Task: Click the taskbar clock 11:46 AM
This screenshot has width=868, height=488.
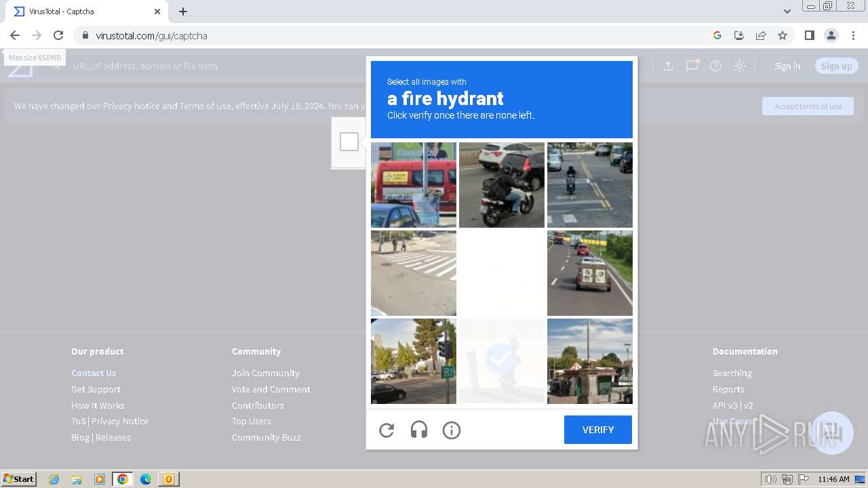Action: click(833, 479)
